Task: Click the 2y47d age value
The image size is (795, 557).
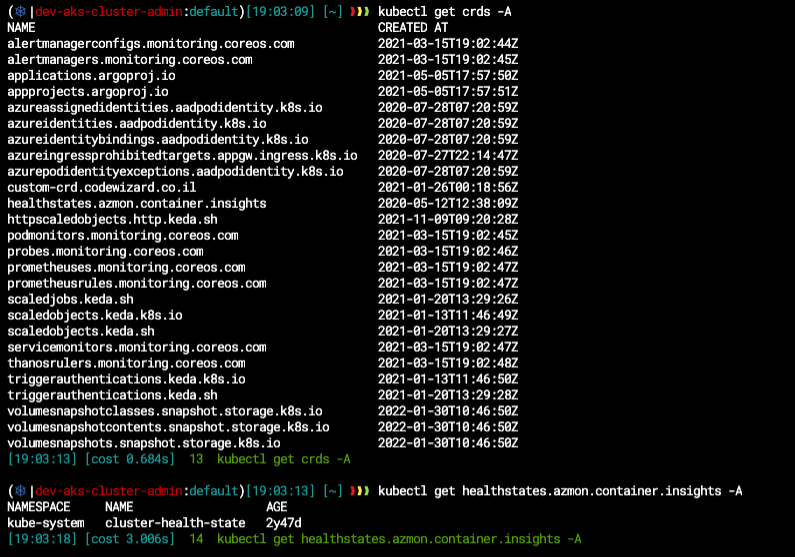Action: pos(283,523)
